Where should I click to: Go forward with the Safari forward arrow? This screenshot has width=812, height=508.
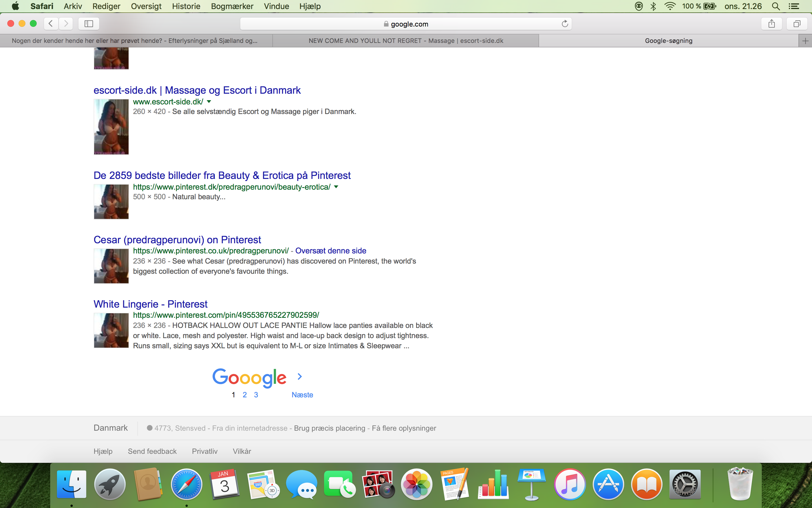click(x=66, y=23)
